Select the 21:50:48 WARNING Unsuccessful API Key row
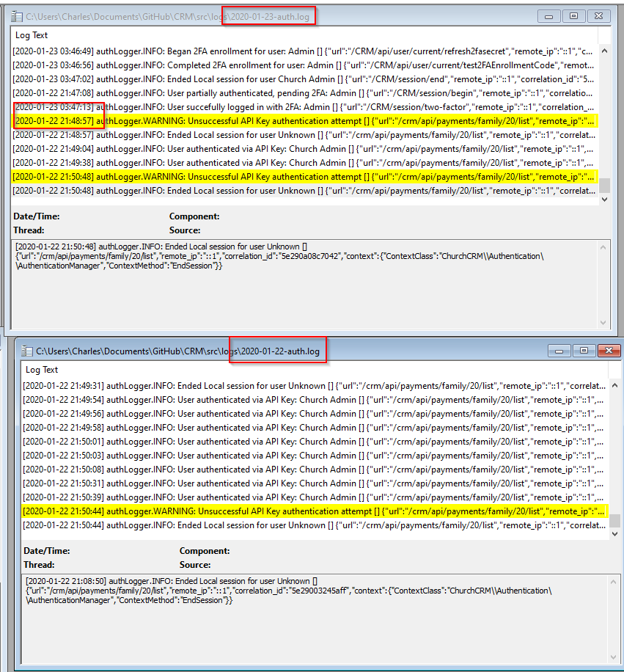Viewport: 624px width, 672px height. pyautogui.click(x=304, y=177)
